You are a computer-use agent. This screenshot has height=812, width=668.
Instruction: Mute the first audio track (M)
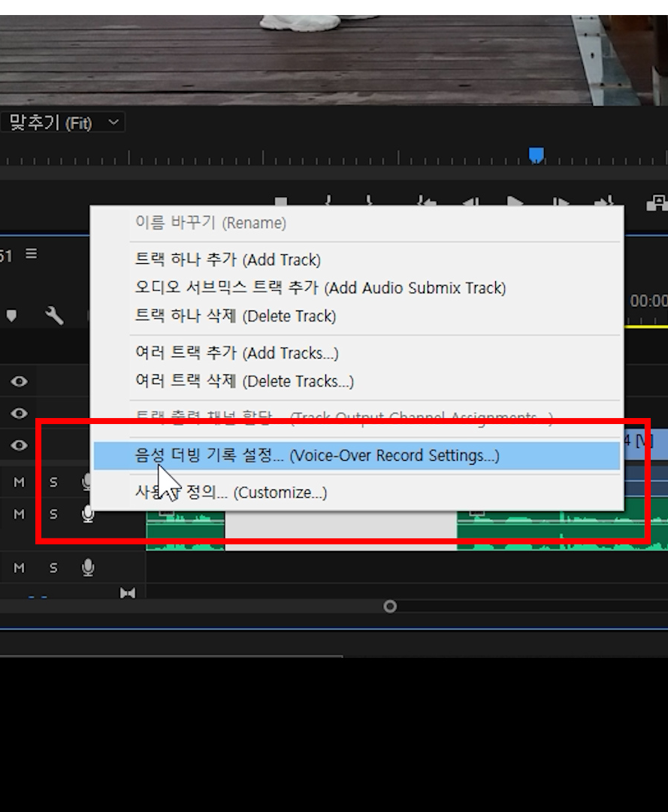[x=19, y=482]
